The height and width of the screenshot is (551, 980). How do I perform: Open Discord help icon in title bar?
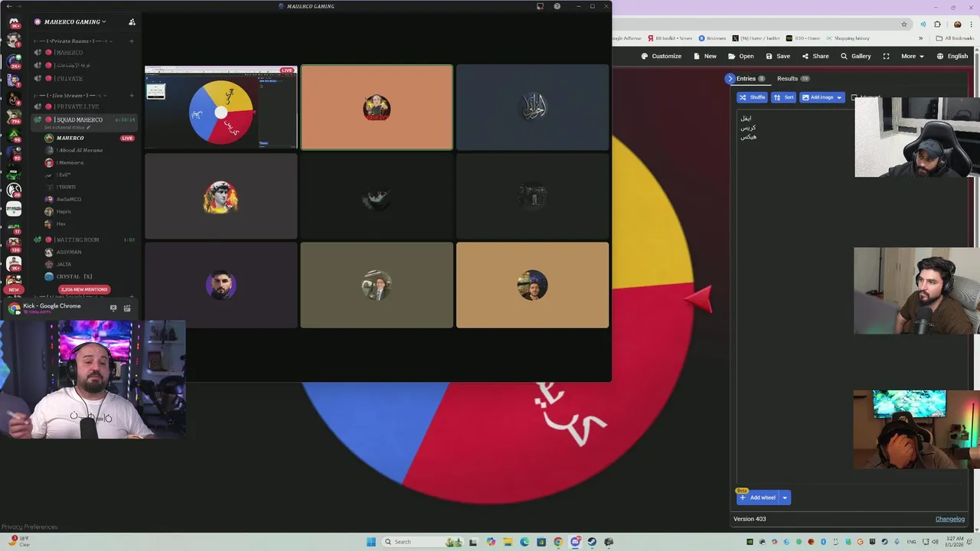(x=557, y=6)
